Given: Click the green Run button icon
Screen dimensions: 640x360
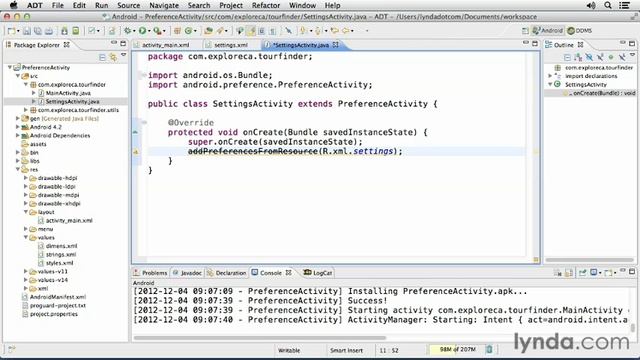Looking at the screenshot, I should click(x=142, y=31).
